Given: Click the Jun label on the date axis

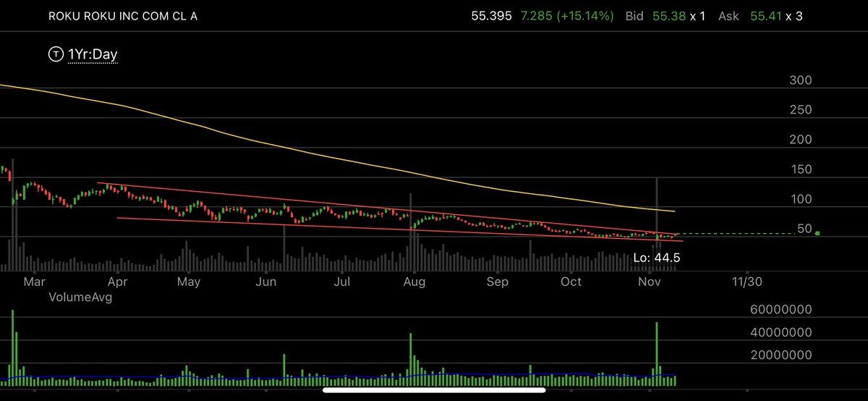Looking at the screenshot, I should [x=267, y=281].
